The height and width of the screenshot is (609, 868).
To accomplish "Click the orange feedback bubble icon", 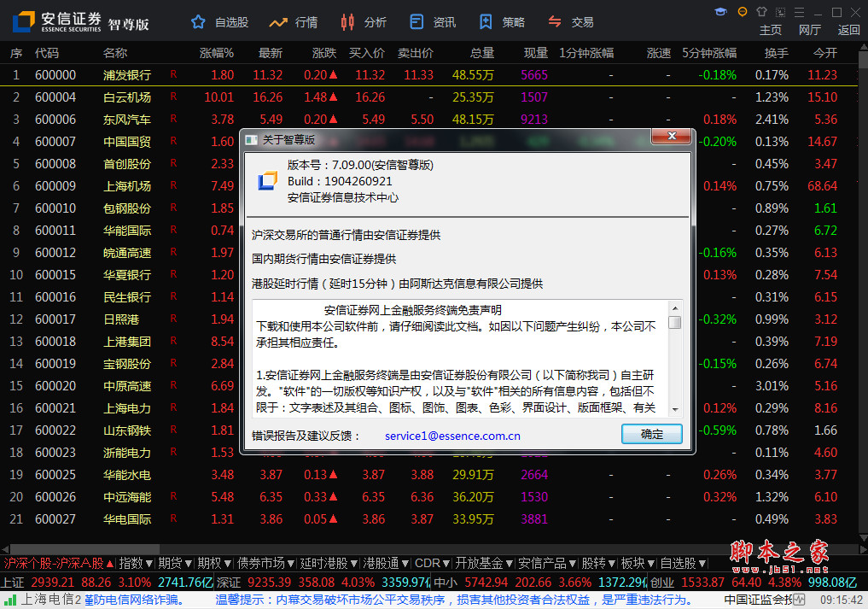I will [x=743, y=12].
